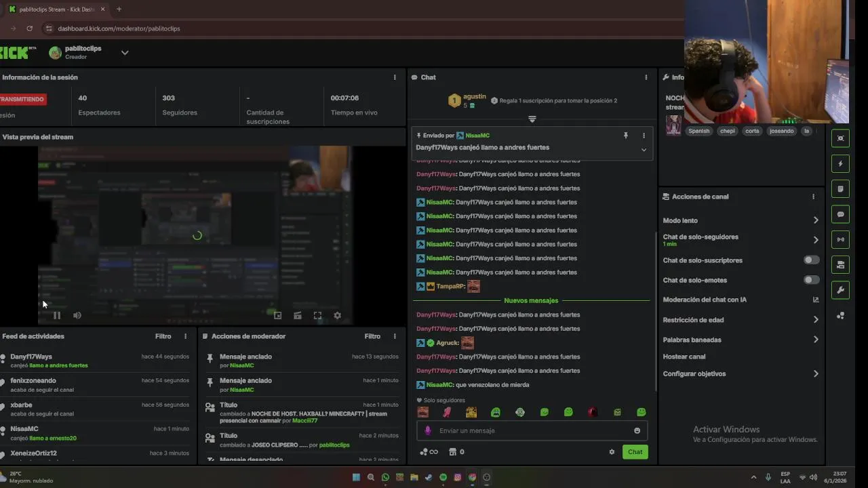Open Moderación del chat con IA link
This screenshot has width=868, height=488.
[816, 300]
